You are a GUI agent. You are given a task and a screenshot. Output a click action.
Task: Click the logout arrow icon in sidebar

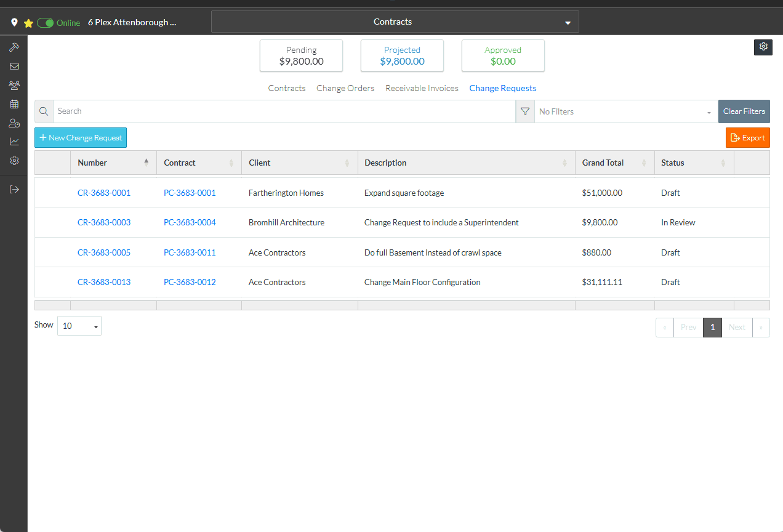(14, 190)
